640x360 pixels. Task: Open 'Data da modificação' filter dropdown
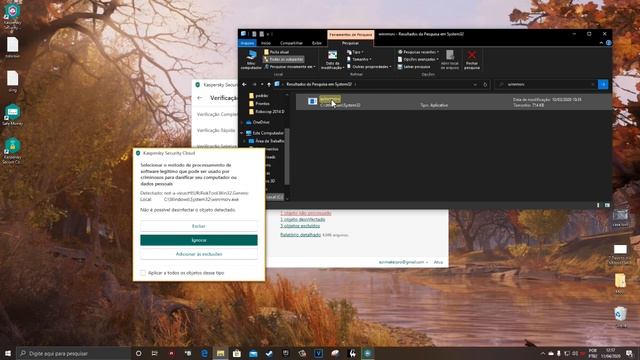[x=332, y=60]
